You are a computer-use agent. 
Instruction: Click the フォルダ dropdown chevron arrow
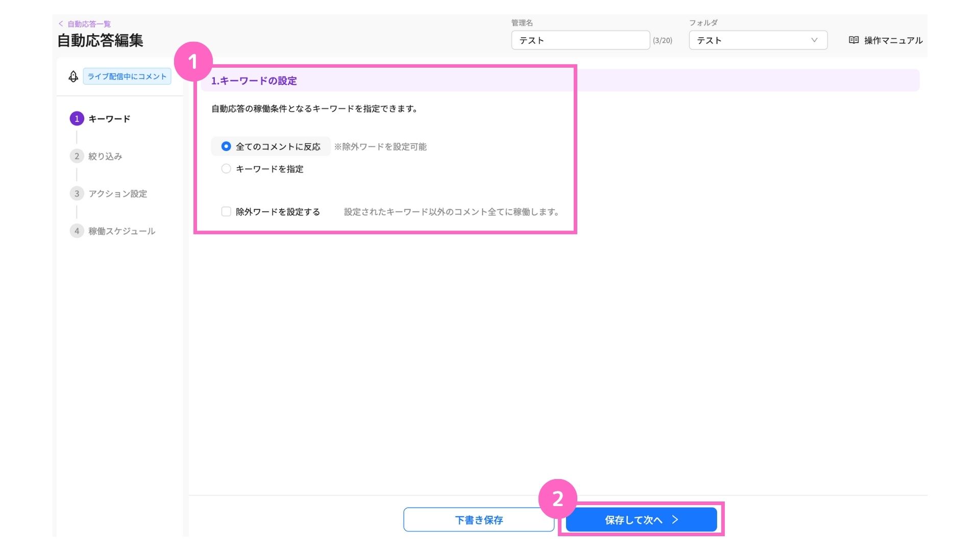coord(814,40)
